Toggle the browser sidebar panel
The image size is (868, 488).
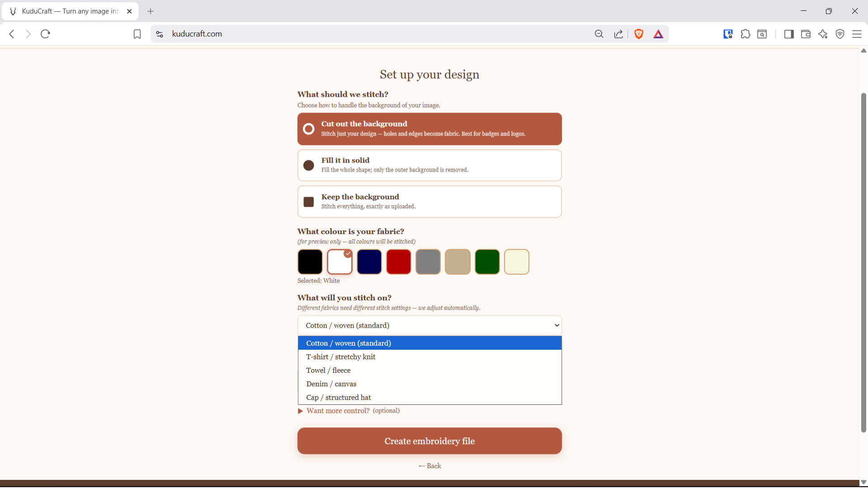pos(789,34)
